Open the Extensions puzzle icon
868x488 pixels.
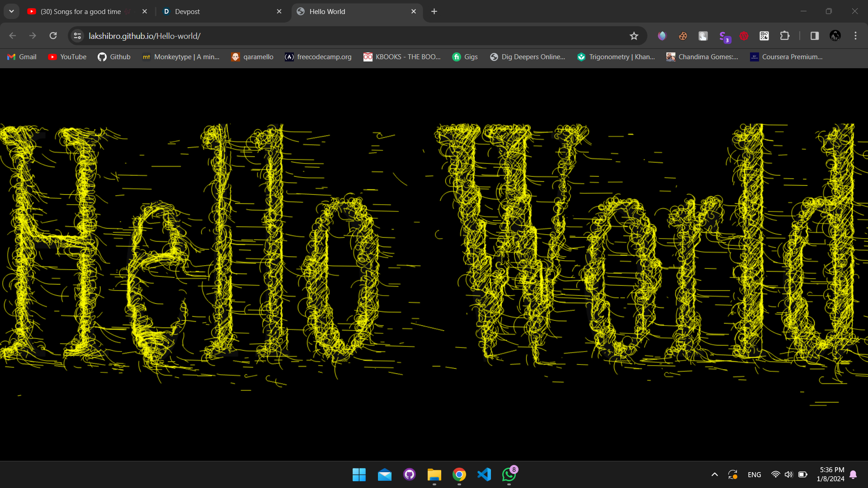[785, 36]
